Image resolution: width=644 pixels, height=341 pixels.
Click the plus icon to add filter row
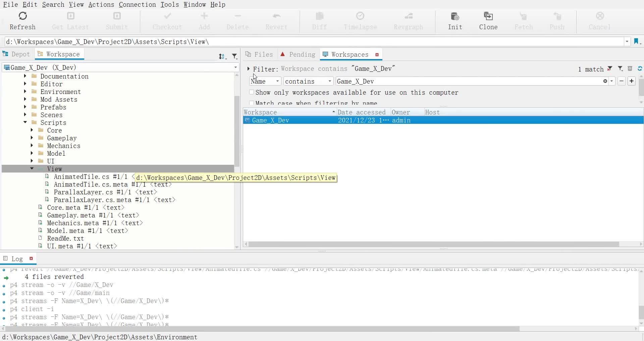(632, 81)
